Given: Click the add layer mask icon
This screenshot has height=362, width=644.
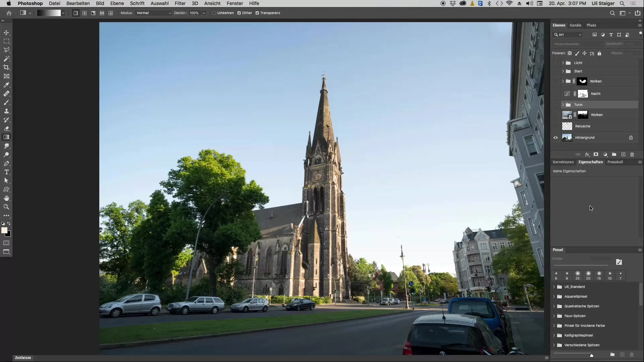Looking at the screenshot, I should pos(596,155).
